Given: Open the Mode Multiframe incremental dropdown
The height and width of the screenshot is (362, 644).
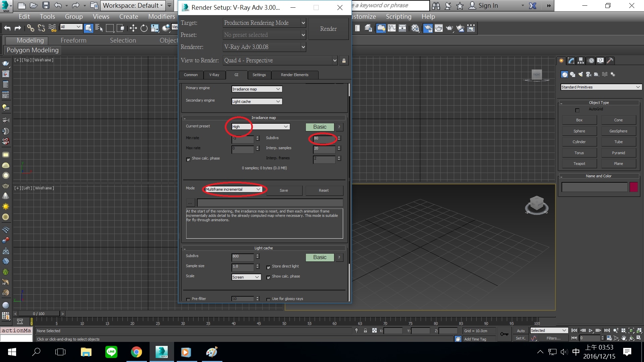Looking at the screenshot, I should pyautogui.click(x=233, y=189).
